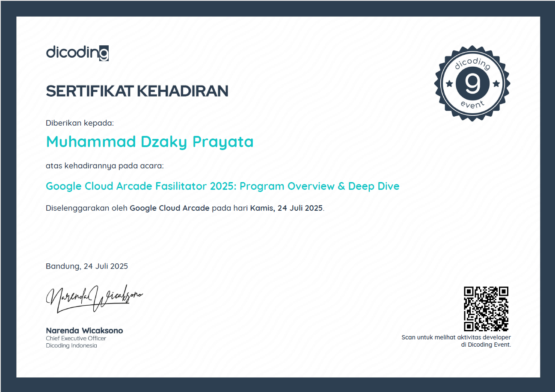Click the bold date 'Kamis, 24 Juli 2025'
The image size is (555, 392).
287,209
